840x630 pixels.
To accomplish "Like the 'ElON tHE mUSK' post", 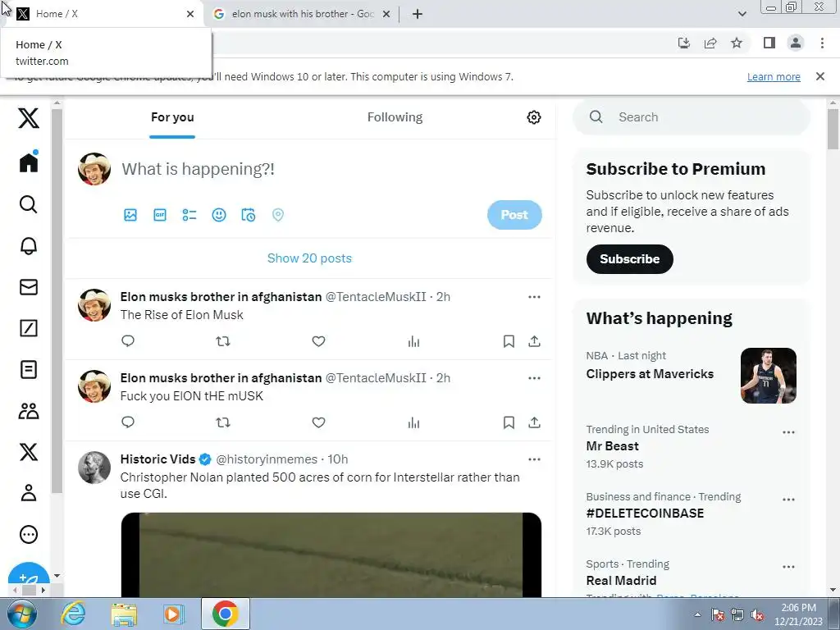I will point(318,422).
